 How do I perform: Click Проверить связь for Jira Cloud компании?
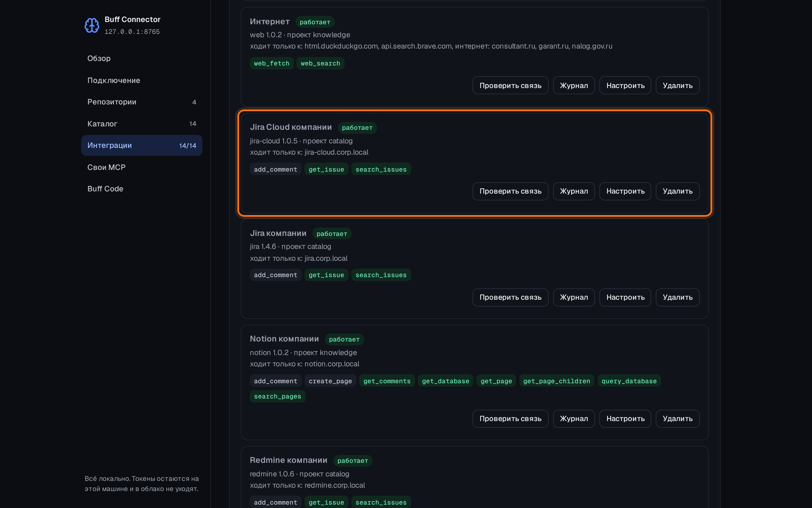[510, 191]
